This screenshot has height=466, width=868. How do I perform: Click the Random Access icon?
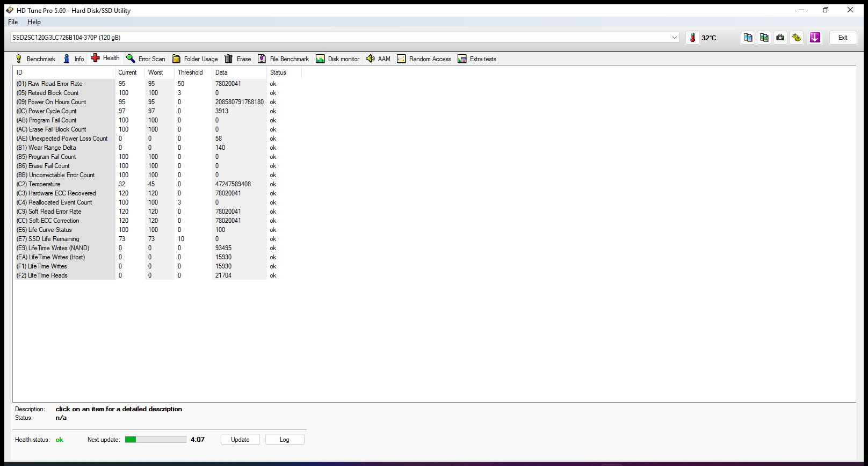tap(401, 59)
